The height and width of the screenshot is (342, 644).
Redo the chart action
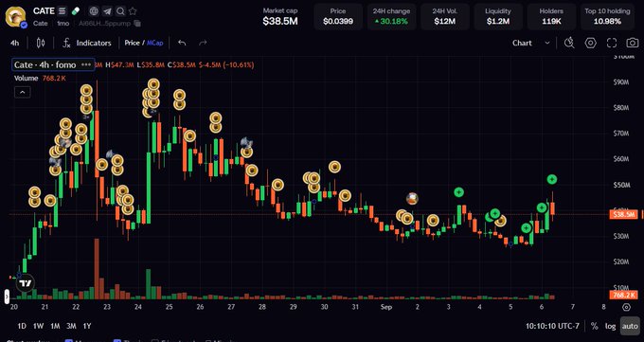tap(203, 43)
